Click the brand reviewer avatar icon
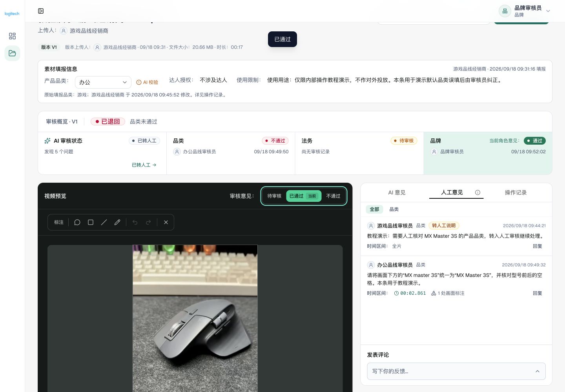565x392 pixels. (x=505, y=11)
